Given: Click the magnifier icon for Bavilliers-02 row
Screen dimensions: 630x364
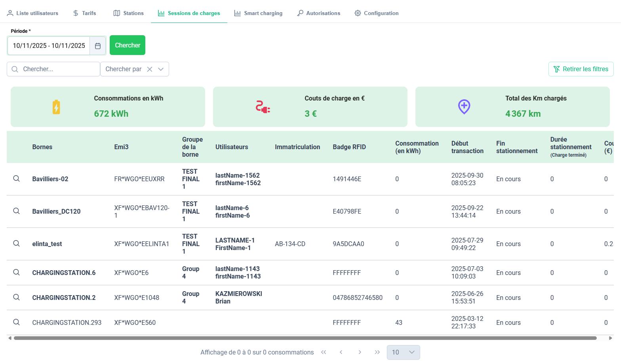Looking at the screenshot, I should 16,179.
